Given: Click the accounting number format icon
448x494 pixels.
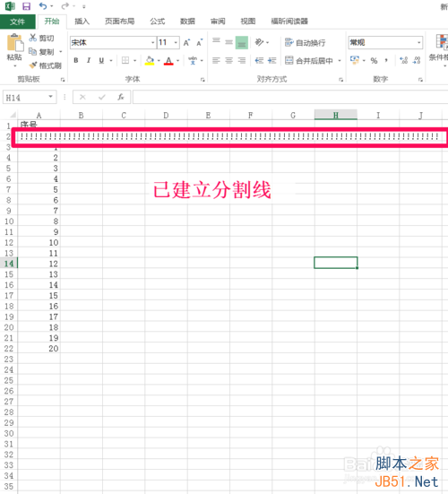Looking at the screenshot, I should point(355,60).
